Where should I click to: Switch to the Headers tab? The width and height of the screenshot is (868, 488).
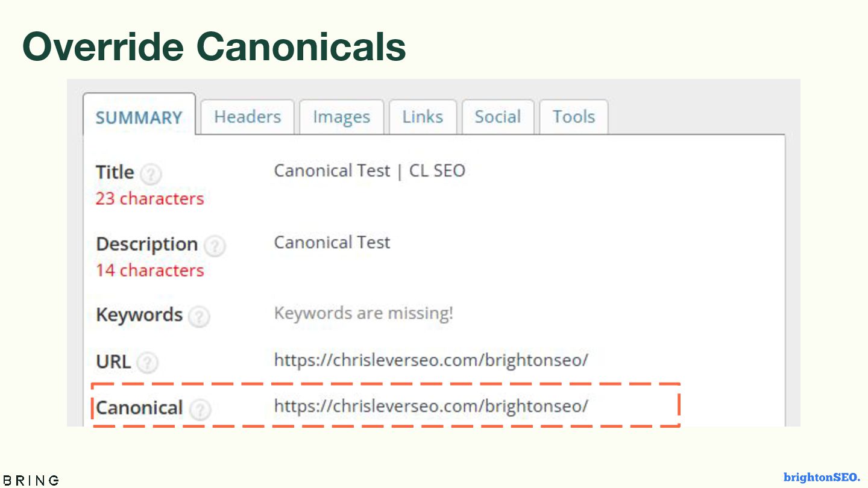point(248,117)
